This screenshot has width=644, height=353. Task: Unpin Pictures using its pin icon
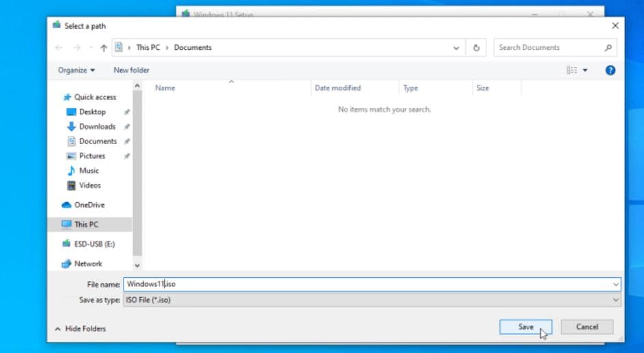127,156
